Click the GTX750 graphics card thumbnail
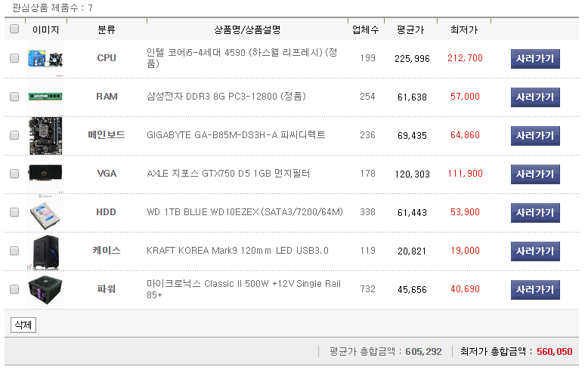This screenshot has width=588, height=373. click(45, 174)
